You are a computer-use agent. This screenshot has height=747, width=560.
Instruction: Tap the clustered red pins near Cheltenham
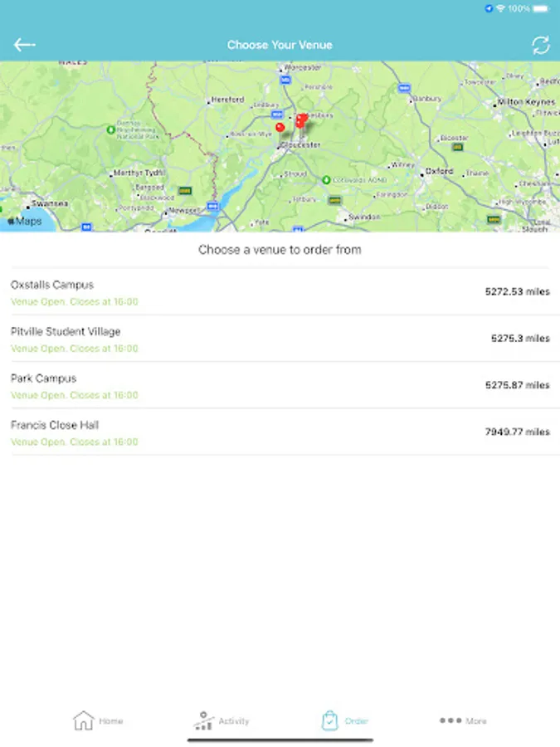[x=301, y=120]
